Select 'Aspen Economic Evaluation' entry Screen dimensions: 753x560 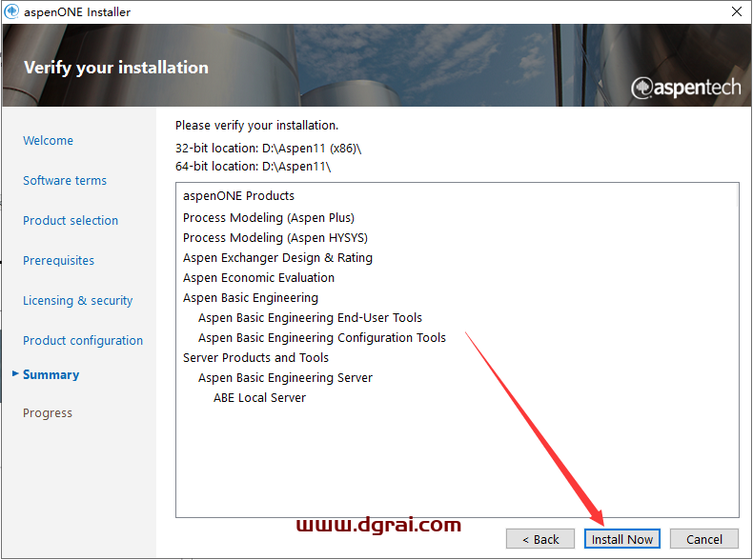click(258, 278)
